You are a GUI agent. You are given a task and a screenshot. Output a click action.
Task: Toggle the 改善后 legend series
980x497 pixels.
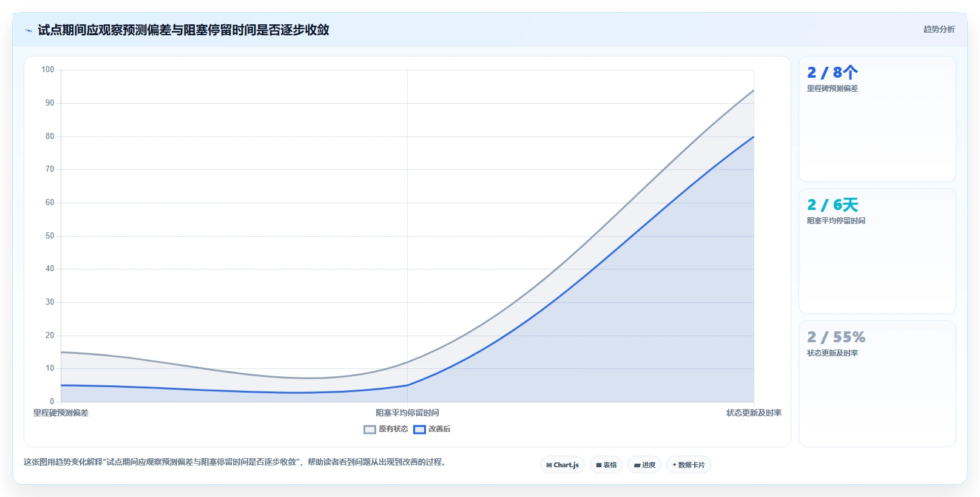click(x=432, y=429)
